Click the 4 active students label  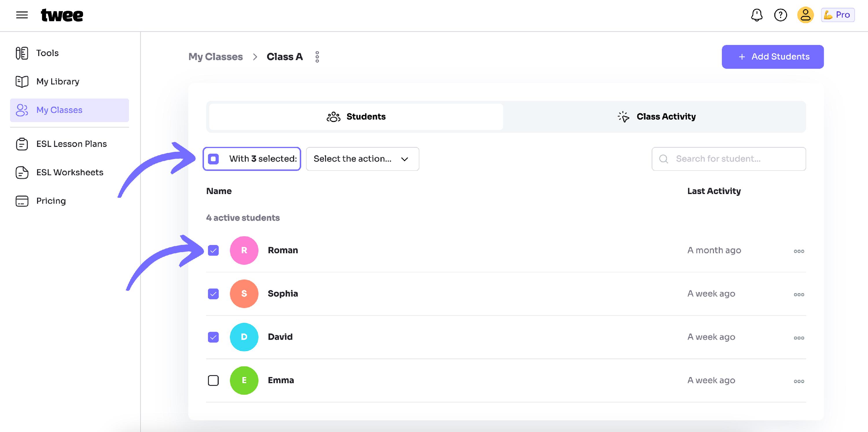pos(243,218)
